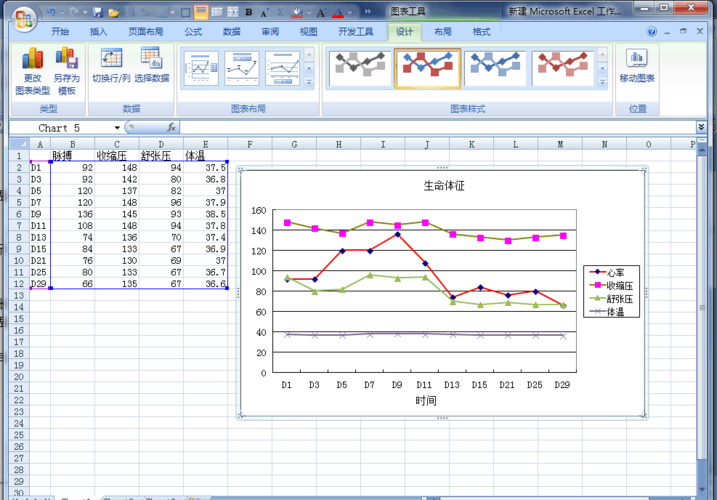Screen dimensions: 717x500
Task: Choose the second chart layout thumbnail
Action: [242, 68]
